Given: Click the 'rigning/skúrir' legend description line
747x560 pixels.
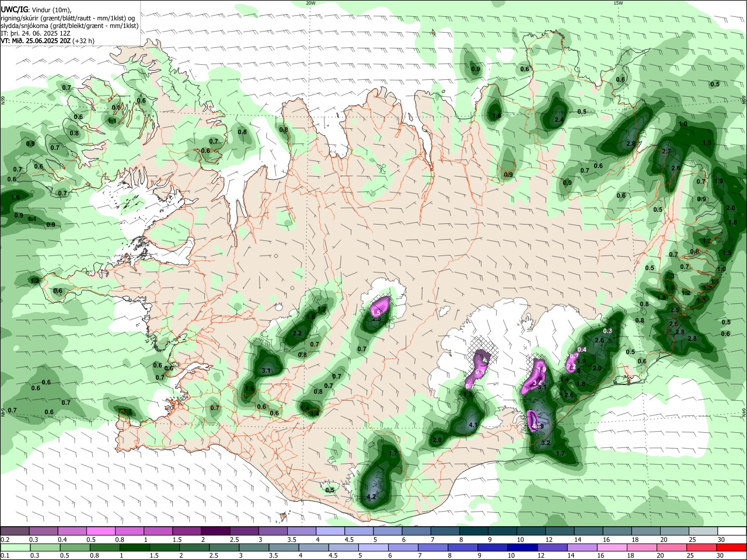Looking at the screenshot, I should (x=67, y=18).
